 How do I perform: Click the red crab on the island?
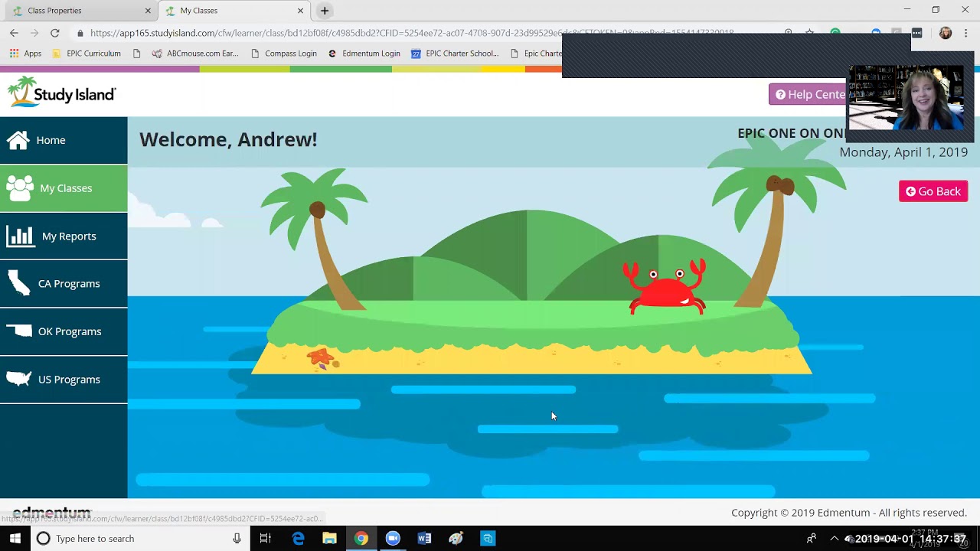[665, 286]
